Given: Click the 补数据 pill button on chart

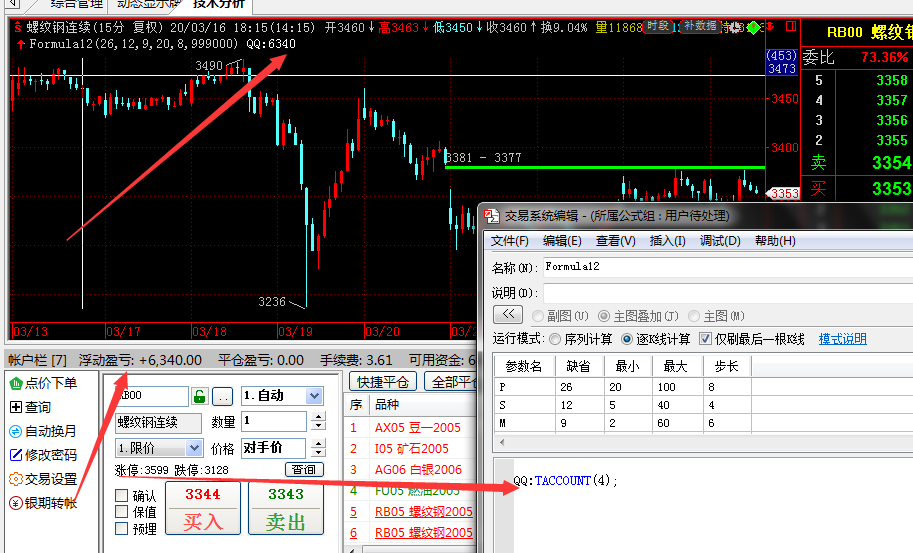Looking at the screenshot, I should point(700,26).
